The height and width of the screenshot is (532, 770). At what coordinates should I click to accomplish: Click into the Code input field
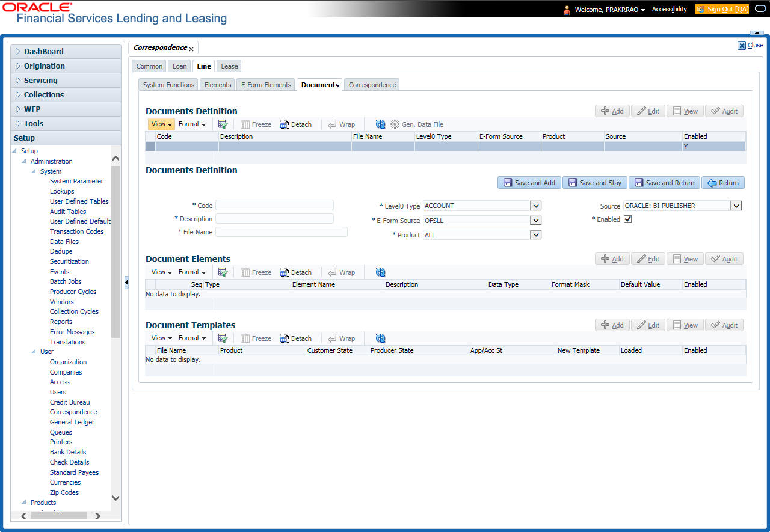coord(274,205)
